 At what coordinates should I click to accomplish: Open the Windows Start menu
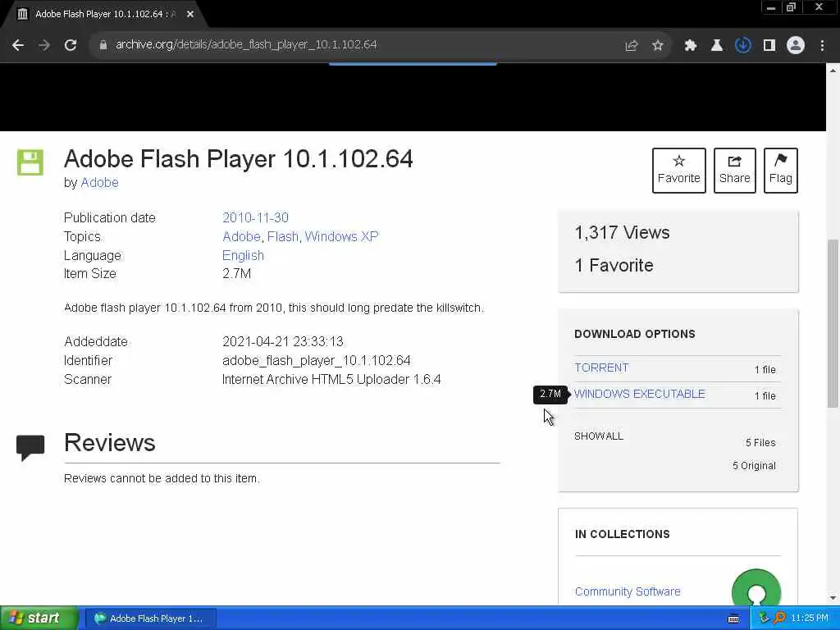[x=39, y=619]
